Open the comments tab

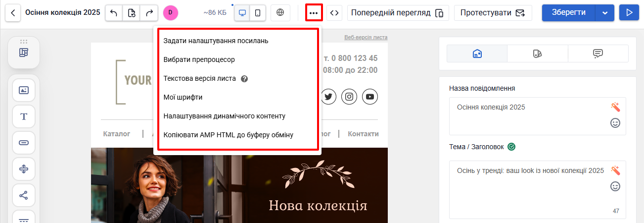(x=598, y=54)
